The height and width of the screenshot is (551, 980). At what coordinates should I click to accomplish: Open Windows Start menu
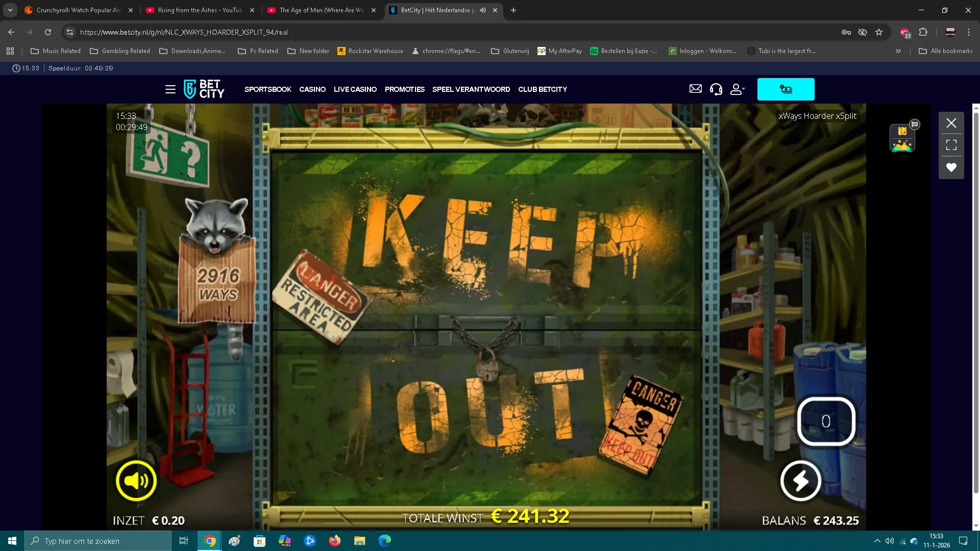(x=12, y=541)
